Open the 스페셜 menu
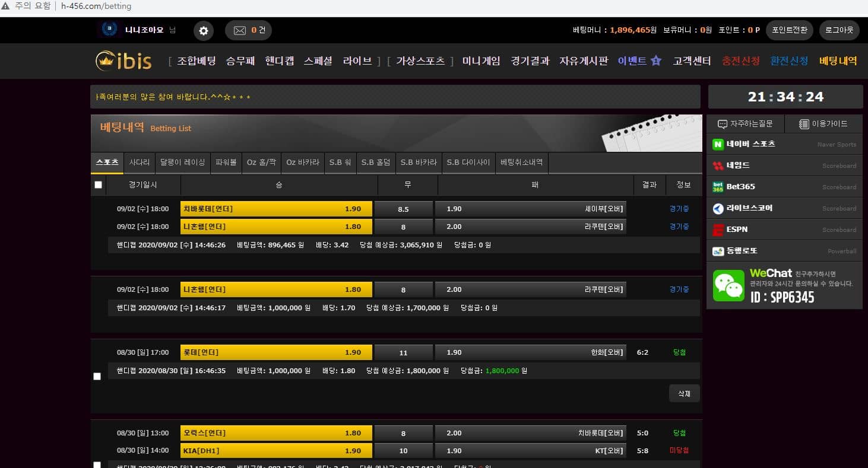Viewport: 868px width, 468px height. click(318, 61)
